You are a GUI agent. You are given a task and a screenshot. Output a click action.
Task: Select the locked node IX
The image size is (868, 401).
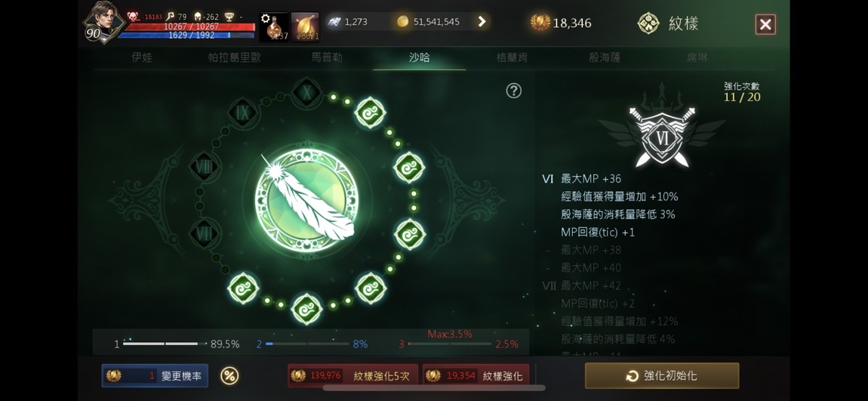tap(242, 113)
